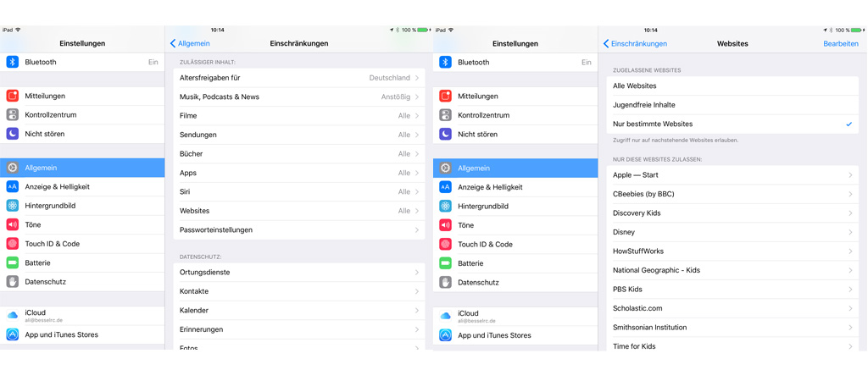Select the Alle Websites option
Viewport: 868px width, 381px height.
(732, 86)
